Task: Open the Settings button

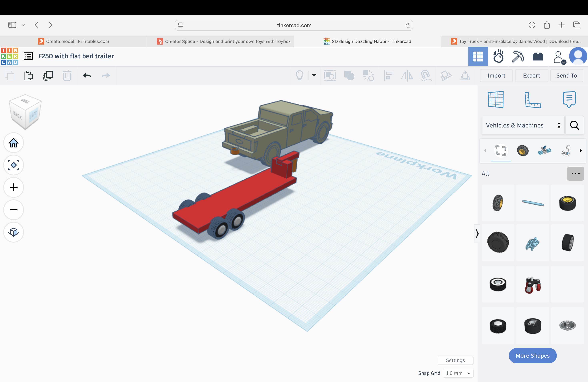Action: click(455, 360)
